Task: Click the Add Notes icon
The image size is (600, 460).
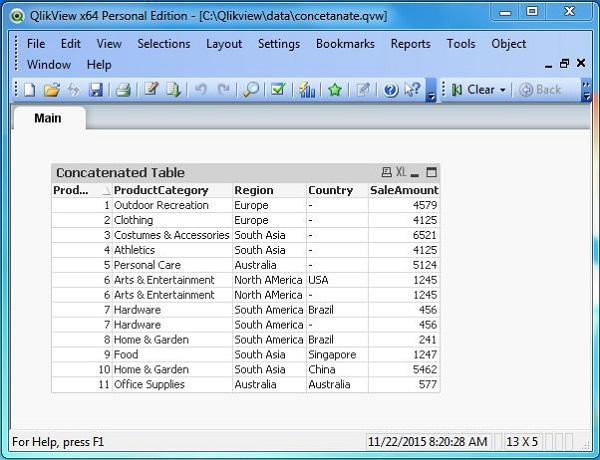Action: (363, 90)
